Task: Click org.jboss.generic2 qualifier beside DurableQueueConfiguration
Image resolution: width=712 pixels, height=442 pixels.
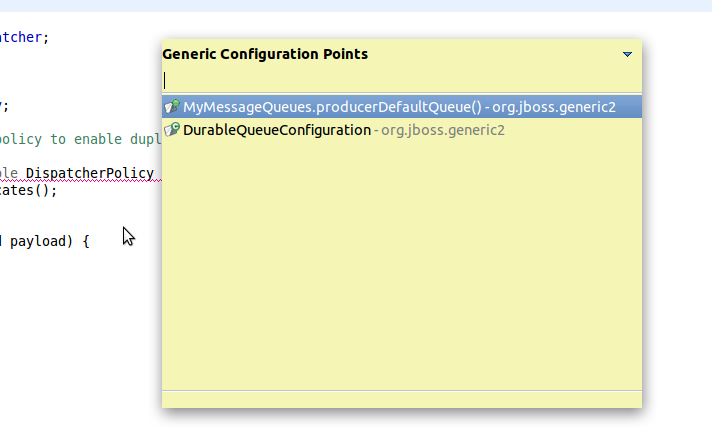Action: coord(442,130)
